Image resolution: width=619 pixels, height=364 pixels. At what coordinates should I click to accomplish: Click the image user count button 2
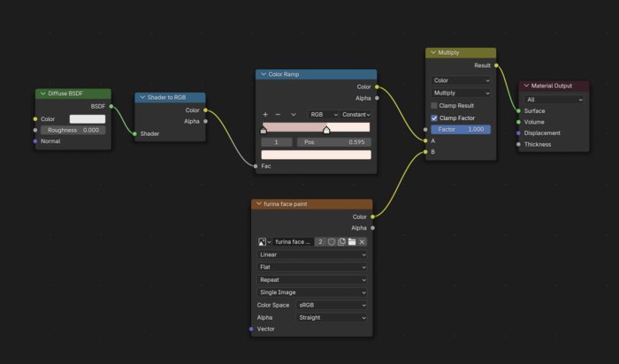click(x=320, y=242)
